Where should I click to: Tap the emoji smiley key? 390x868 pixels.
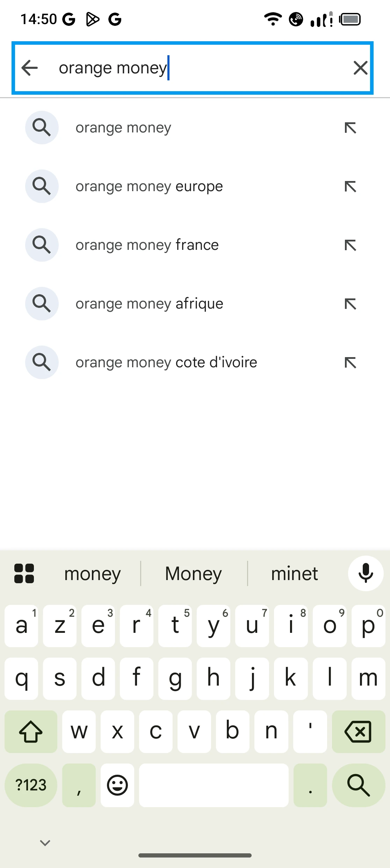(x=117, y=785)
